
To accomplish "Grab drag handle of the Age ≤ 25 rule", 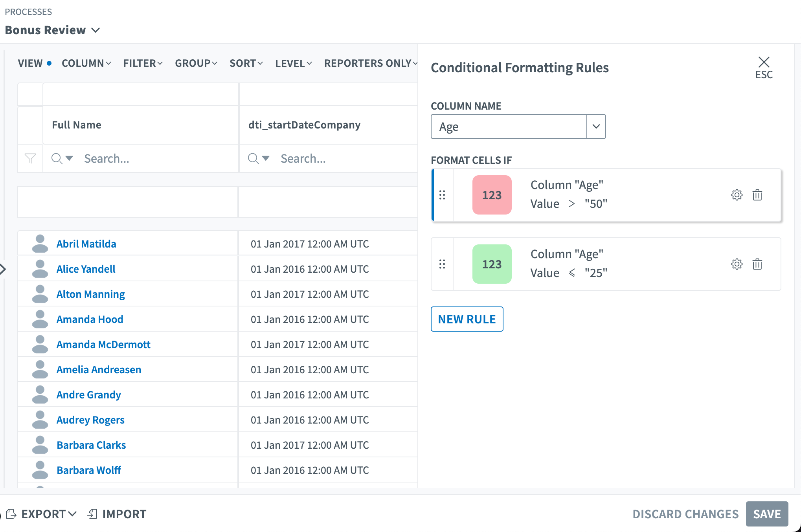I will (442, 264).
